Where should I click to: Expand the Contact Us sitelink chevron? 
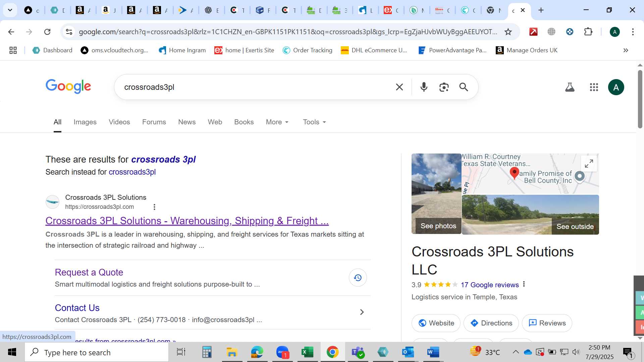click(x=362, y=312)
